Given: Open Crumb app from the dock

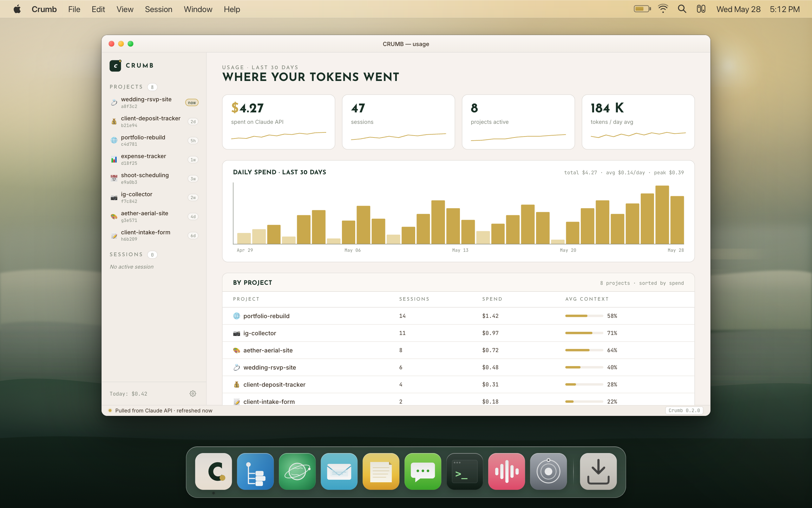Looking at the screenshot, I should pos(213,471).
